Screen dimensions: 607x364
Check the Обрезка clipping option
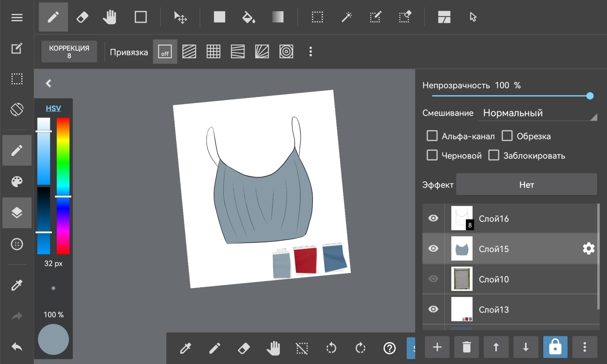pyautogui.click(x=507, y=136)
